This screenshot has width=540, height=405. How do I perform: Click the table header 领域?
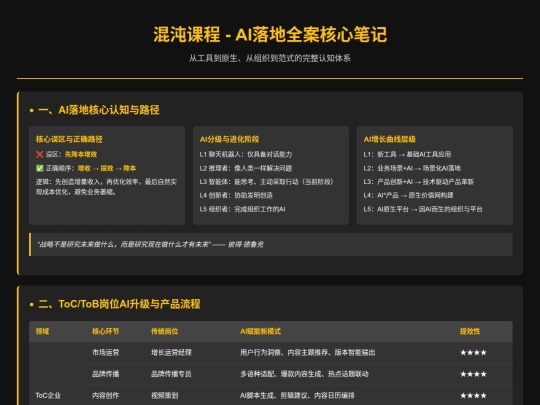[x=42, y=331]
